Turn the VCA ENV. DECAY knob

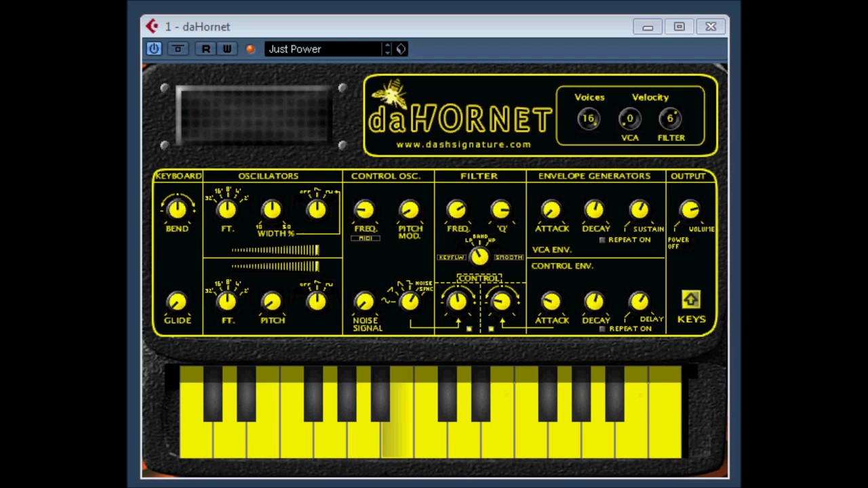595,209
